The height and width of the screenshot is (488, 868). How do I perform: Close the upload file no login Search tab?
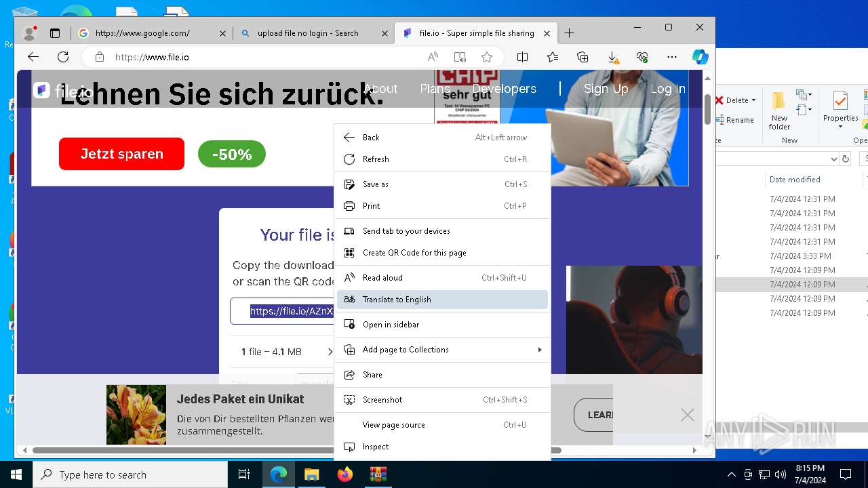coord(384,33)
